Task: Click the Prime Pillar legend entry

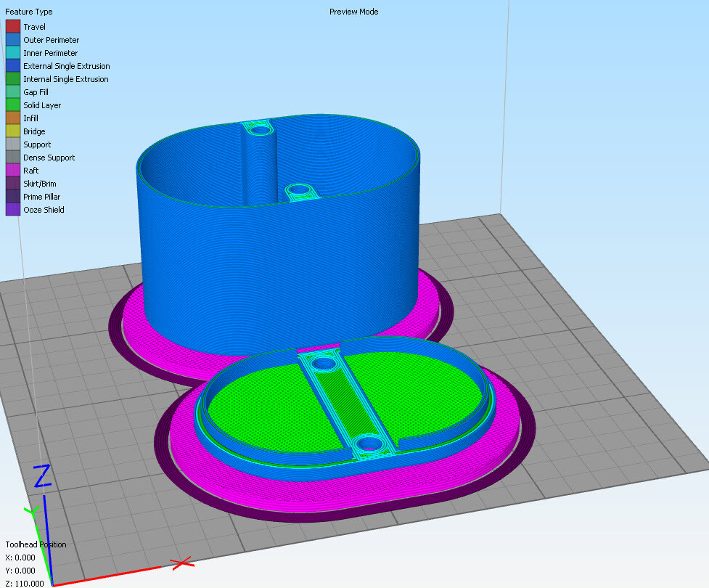Action: tap(41, 197)
